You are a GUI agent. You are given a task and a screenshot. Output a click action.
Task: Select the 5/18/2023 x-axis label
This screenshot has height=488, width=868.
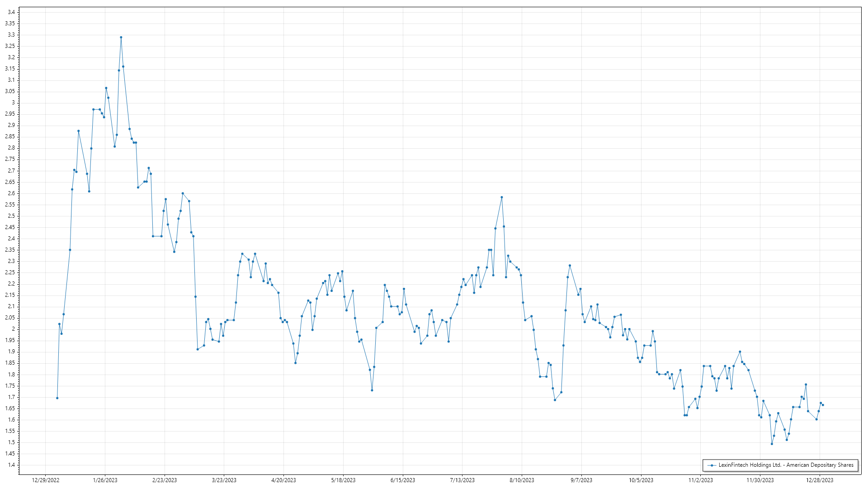(x=343, y=480)
